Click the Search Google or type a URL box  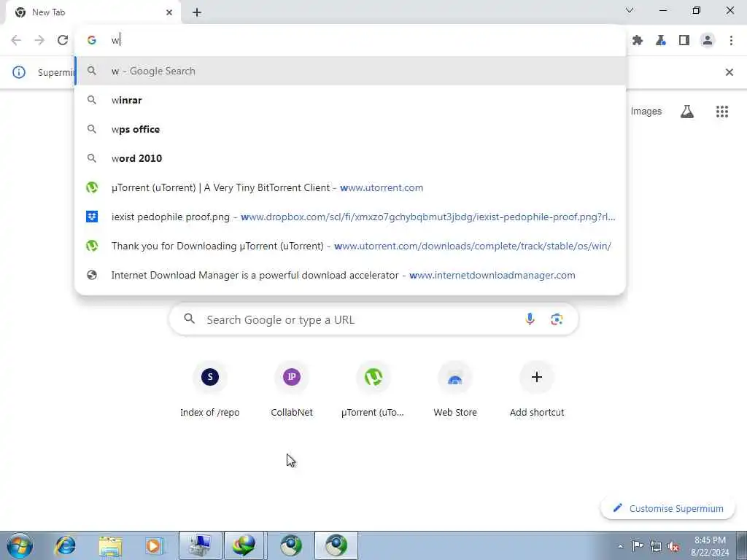(374, 319)
